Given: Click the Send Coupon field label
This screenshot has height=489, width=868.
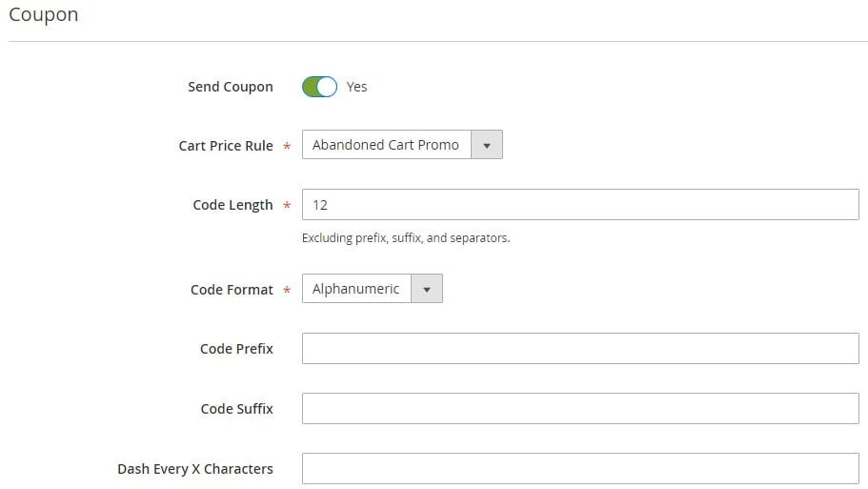Looking at the screenshot, I should [x=231, y=87].
